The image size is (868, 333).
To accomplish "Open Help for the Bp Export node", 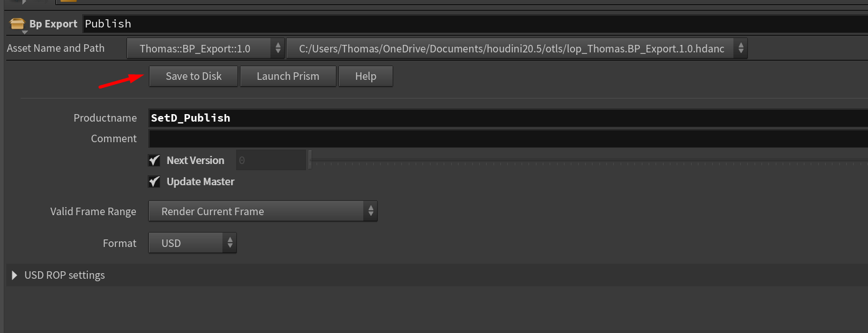I will [x=366, y=76].
